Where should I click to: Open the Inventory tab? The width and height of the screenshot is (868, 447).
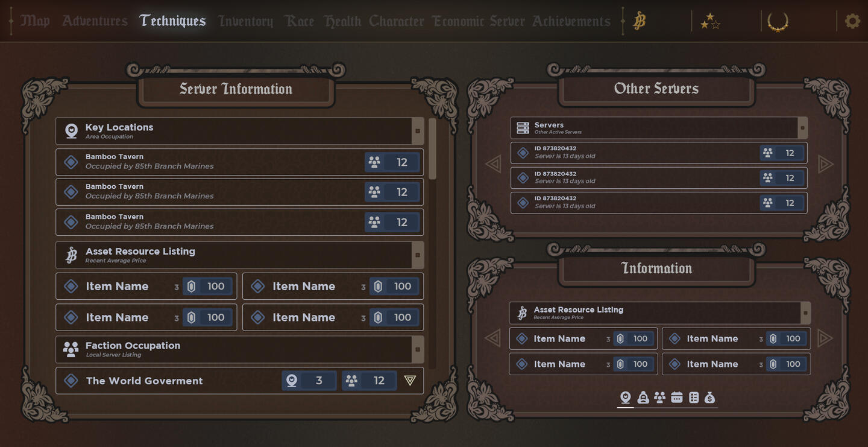pyautogui.click(x=245, y=21)
